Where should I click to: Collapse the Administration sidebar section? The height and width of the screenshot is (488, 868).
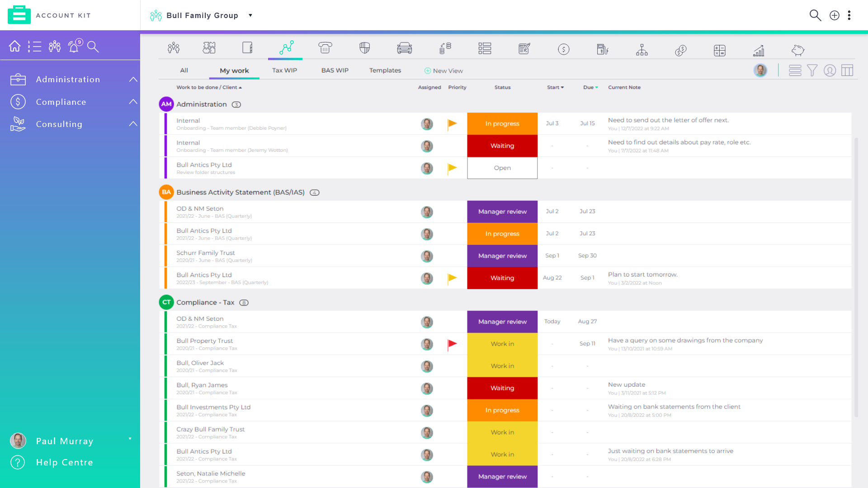133,80
